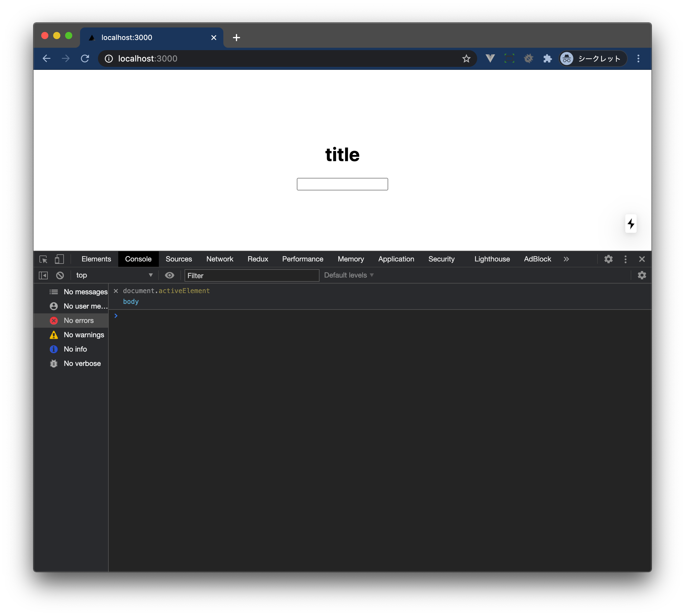The width and height of the screenshot is (685, 616).
Task: Show more DevTools tabs chevron
Action: coord(566,259)
